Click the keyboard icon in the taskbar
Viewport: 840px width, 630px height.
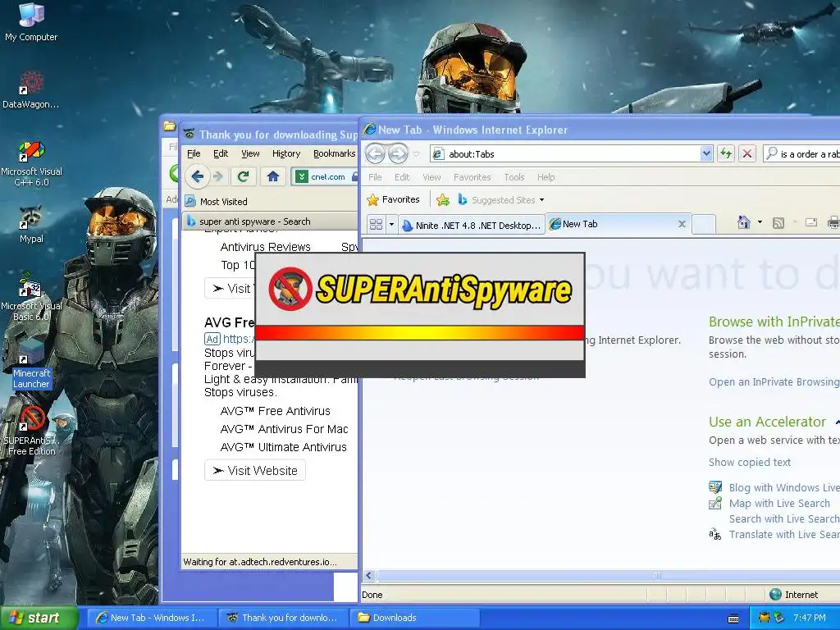733,619
